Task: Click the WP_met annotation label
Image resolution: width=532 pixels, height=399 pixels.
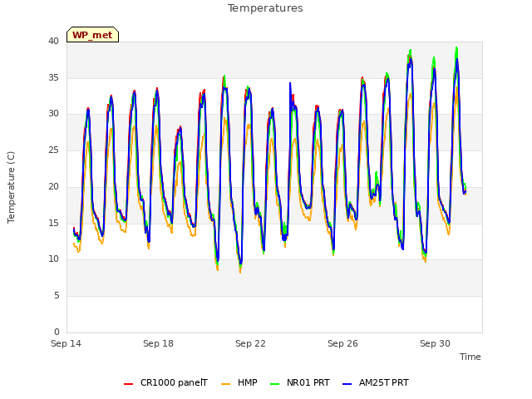Action: tap(92, 35)
